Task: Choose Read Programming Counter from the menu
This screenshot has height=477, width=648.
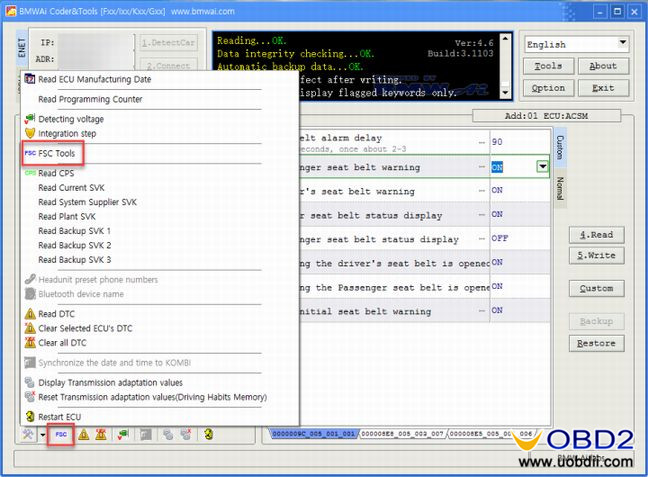Action: [x=90, y=99]
